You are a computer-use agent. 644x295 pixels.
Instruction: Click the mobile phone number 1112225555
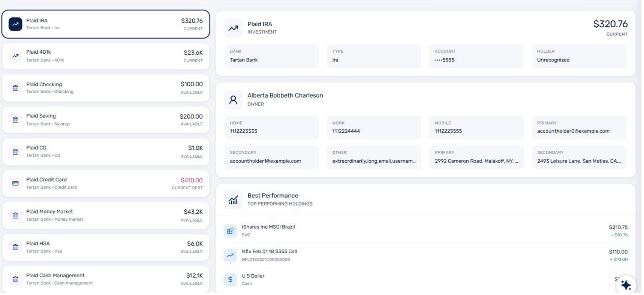tap(448, 131)
